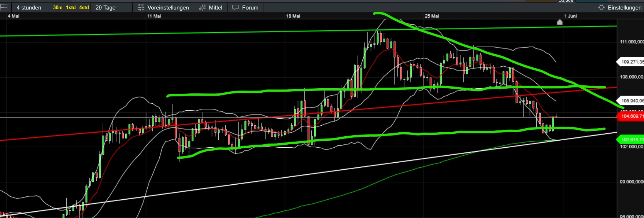This screenshot has height=218, width=644.
Task: Click the 108.000 price axis value
Action: pyautogui.click(x=632, y=77)
